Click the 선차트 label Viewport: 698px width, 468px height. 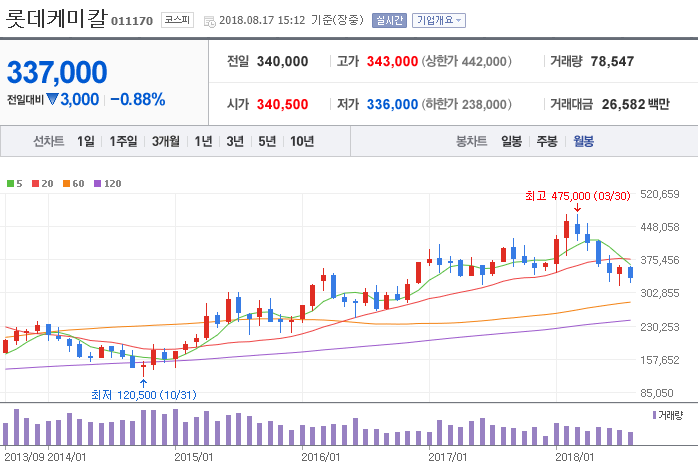49,141
